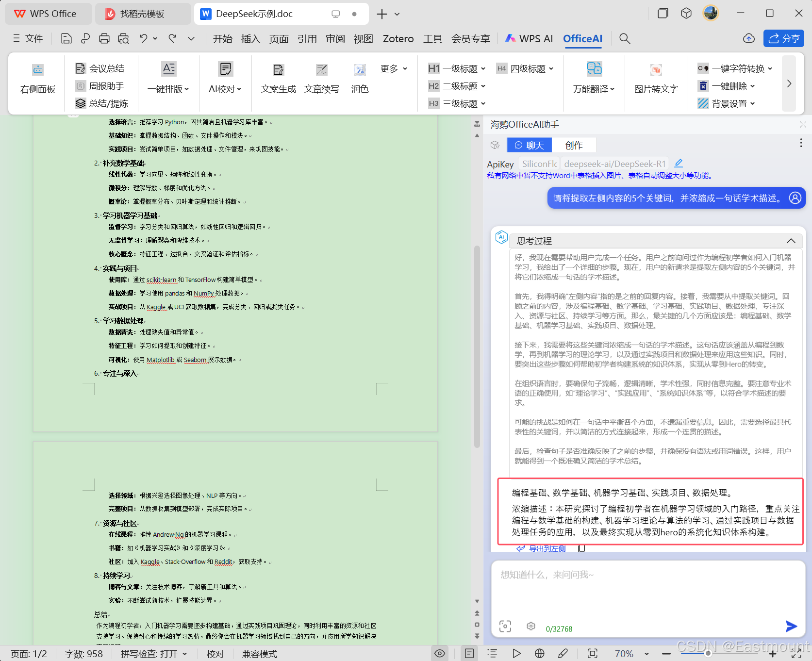
Task: Click the 导出到左侧 link
Action: [541, 548]
